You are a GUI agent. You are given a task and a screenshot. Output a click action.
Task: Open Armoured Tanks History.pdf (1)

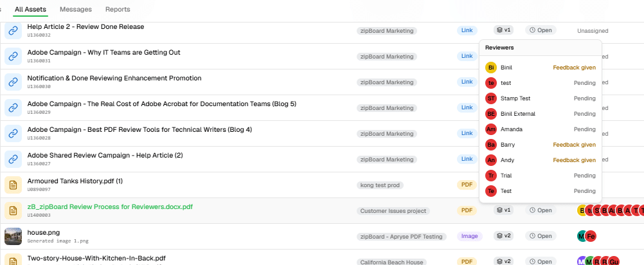(x=75, y=181)
